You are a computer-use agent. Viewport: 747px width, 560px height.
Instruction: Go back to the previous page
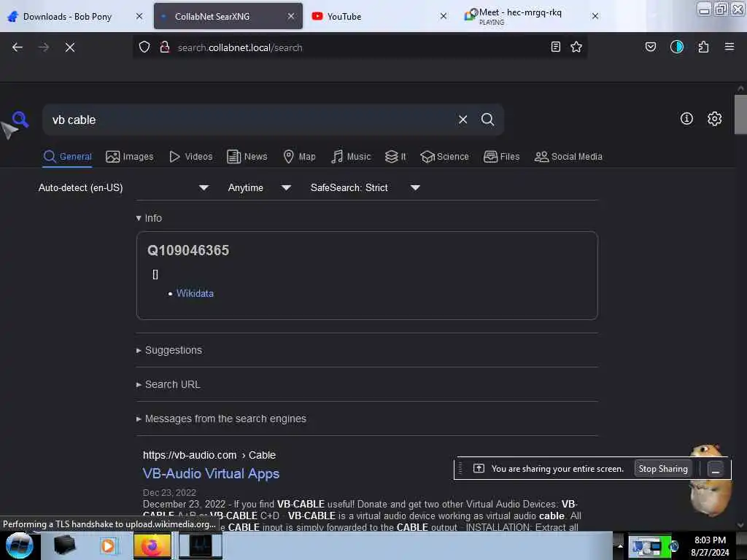[x=18, y=47]
